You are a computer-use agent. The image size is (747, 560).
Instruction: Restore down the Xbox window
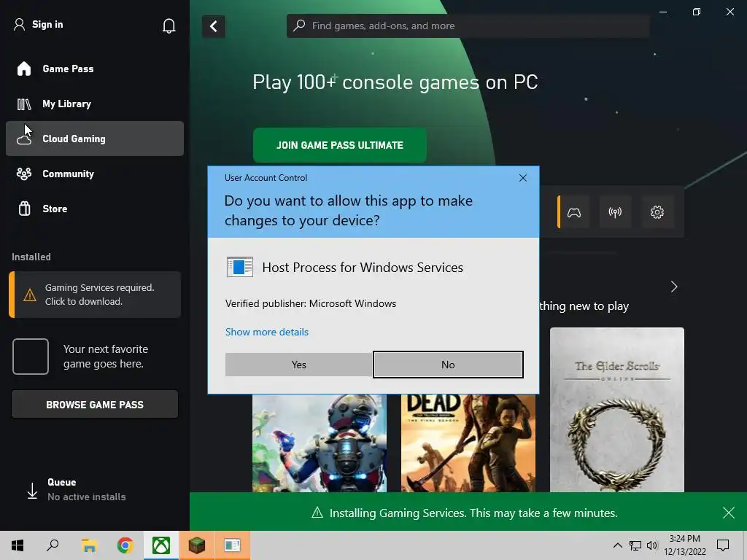pyautogui.click(x=697, y=12)
